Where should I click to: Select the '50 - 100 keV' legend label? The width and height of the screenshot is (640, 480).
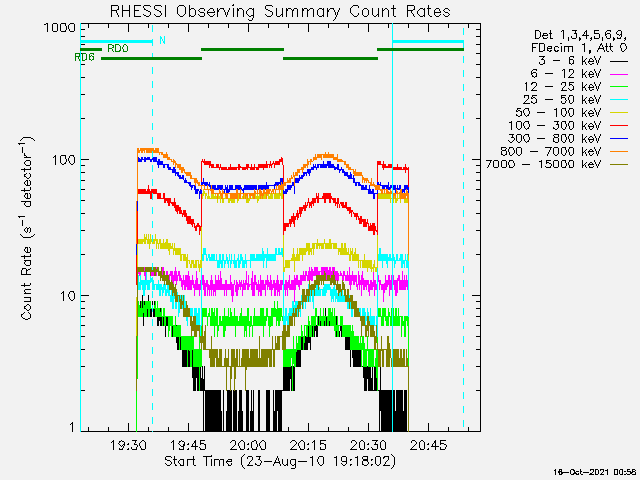pyautogui.click(x=558, y=113)
